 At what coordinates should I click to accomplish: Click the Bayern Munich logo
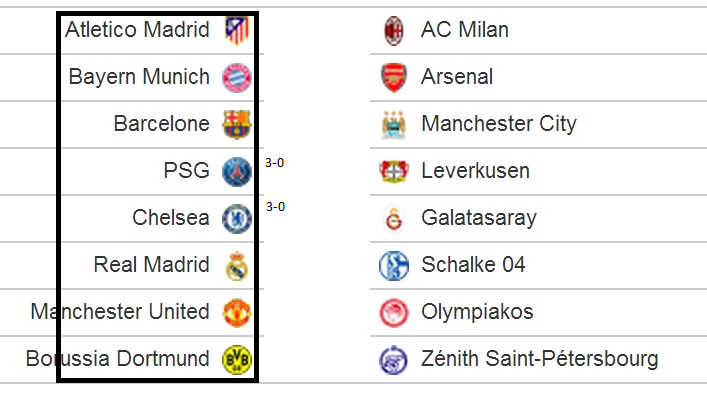[x=237, y=78]
